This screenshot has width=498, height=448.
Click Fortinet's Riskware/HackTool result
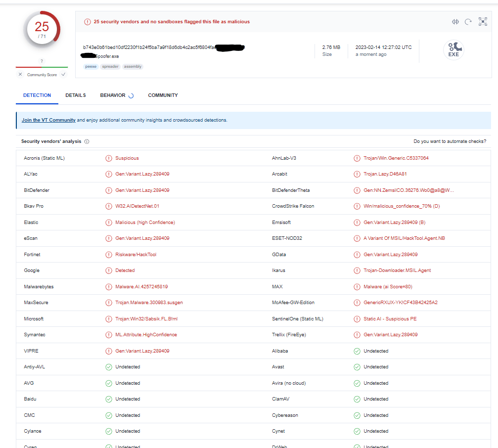136,255
